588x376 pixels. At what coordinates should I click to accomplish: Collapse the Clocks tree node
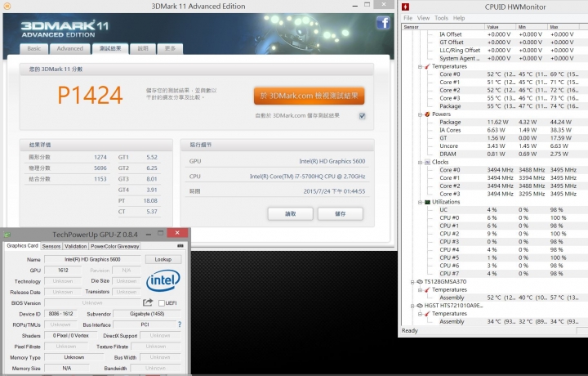point(420,162)
